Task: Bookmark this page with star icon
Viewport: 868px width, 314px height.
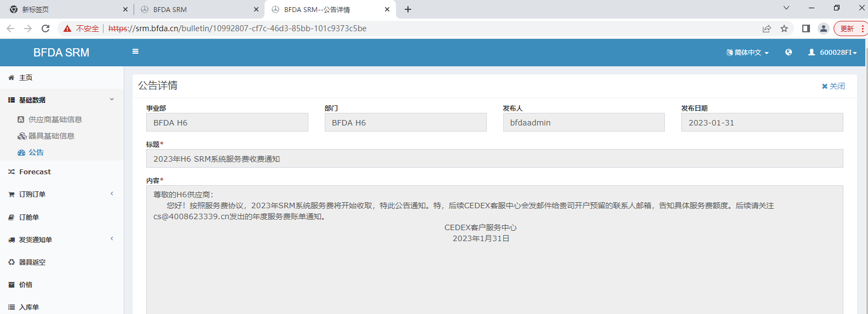Action: click(784, 28)
